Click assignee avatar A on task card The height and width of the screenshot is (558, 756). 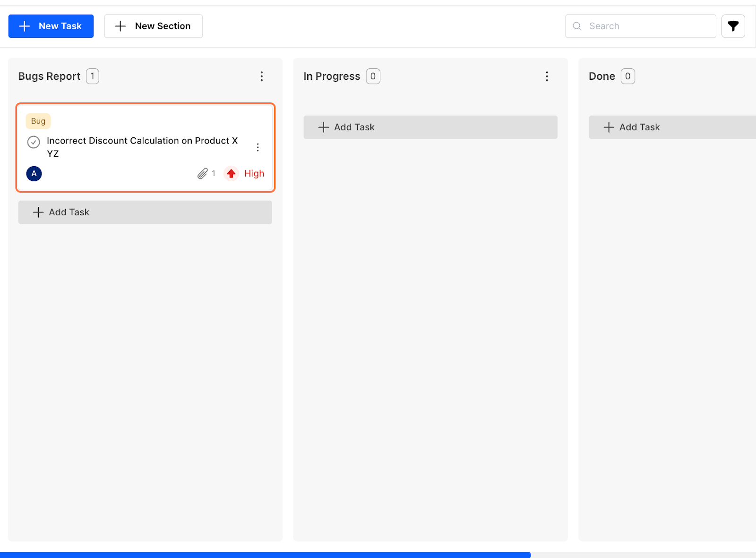pos(34,174)
